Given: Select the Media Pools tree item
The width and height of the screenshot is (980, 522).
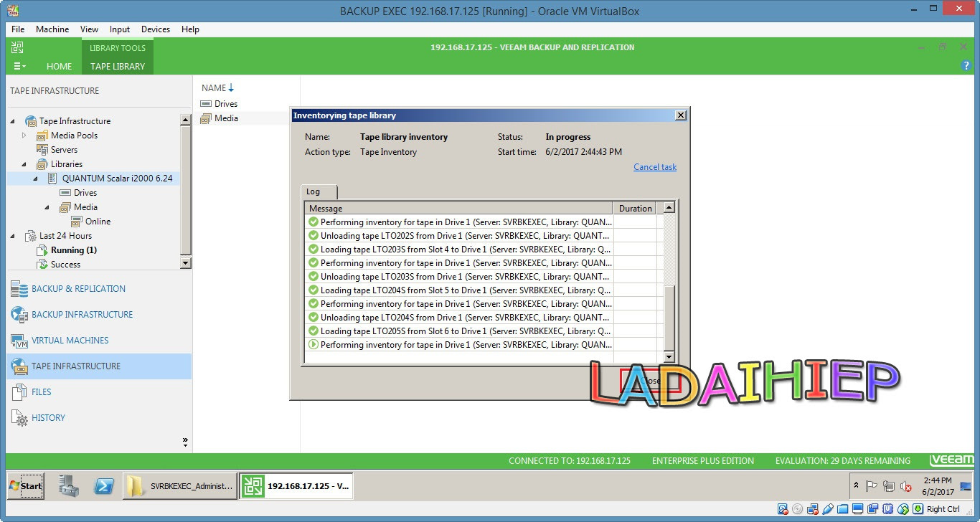Looking at the screenshot, I should click(x=74, y=136).
